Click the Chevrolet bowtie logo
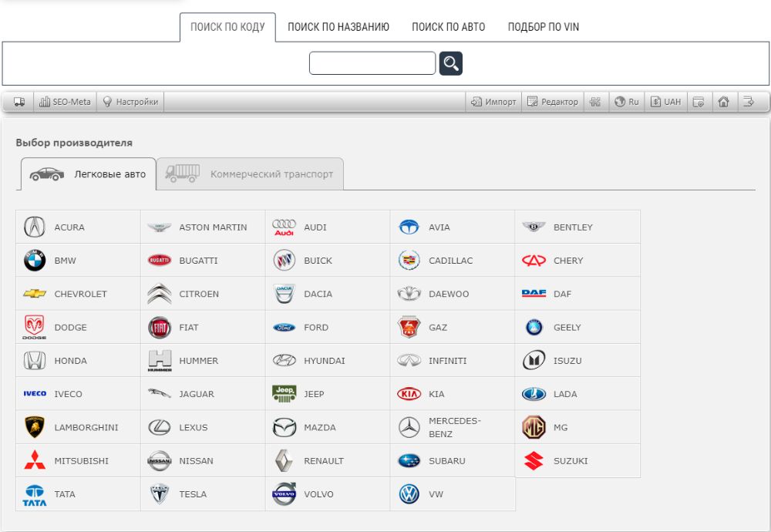771x532 pixels. click(x=35, y=294)
